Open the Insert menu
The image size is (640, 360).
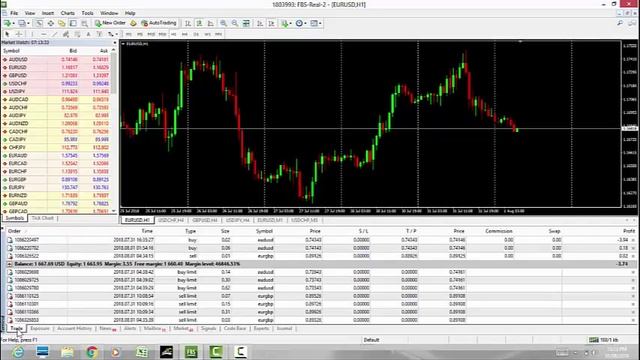pos(48,13)
